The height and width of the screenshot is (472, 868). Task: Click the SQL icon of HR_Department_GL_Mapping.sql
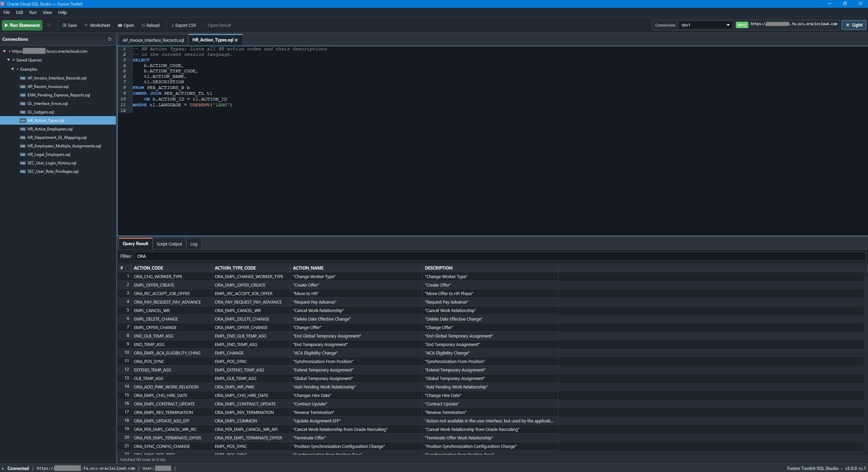[x=23, y=138]
